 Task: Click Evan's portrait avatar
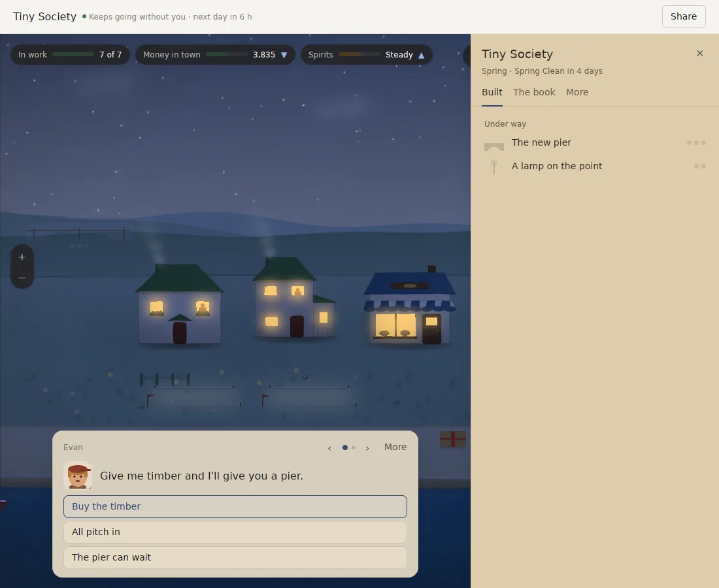78,476
